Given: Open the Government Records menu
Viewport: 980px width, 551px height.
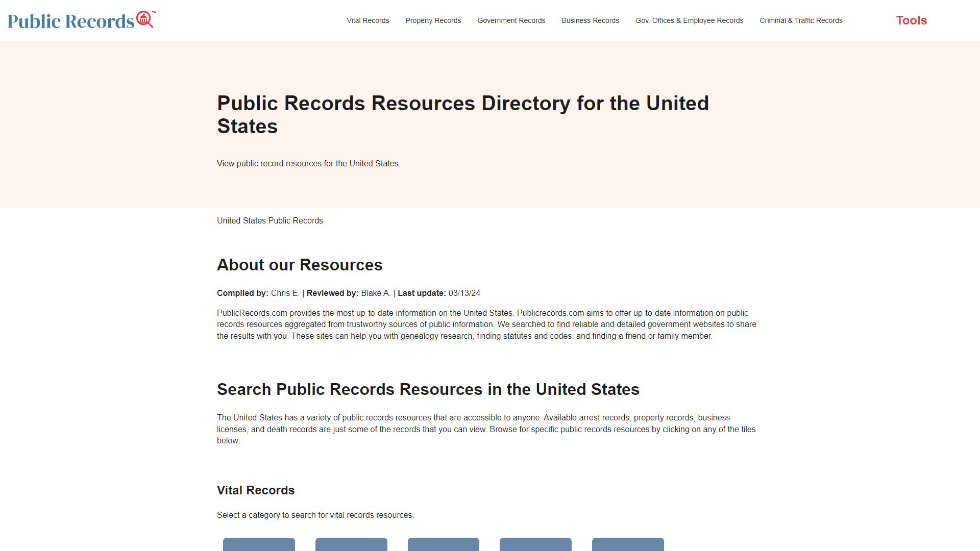Looking at the screenshot, I should coord(511,20).
